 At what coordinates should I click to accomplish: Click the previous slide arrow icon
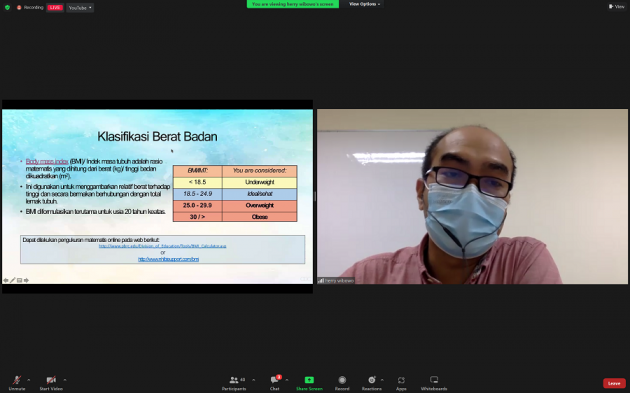(6, 280)
